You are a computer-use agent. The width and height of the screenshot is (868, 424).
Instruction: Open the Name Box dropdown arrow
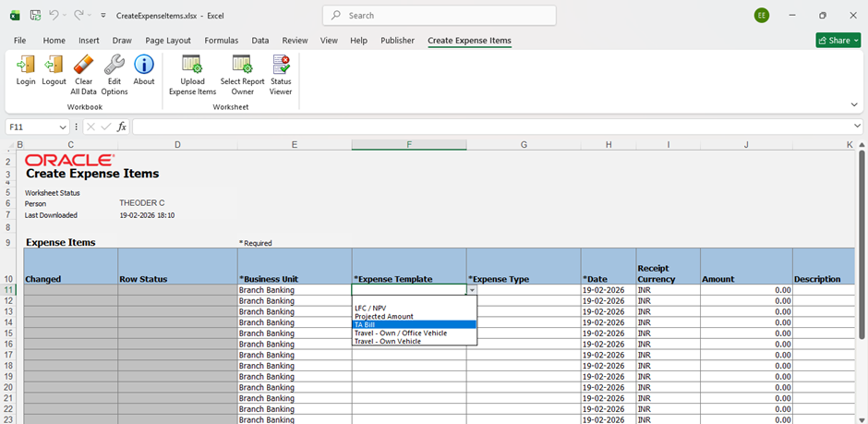click(63, 127)
